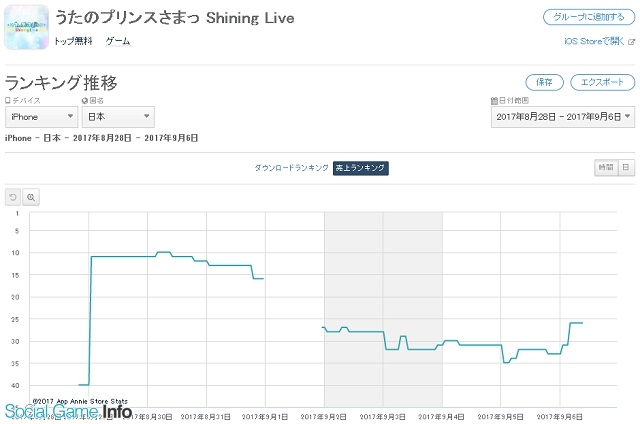The image size is (640, 424).
Task: Click the external link icon beside iOS Store
Action: (x=631, y=42)
